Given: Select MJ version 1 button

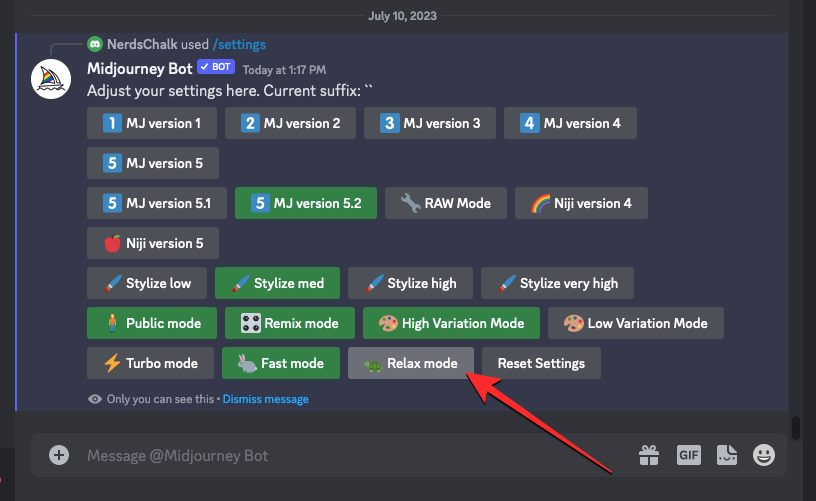Looking at the screenshot, I should pos(152,123).
